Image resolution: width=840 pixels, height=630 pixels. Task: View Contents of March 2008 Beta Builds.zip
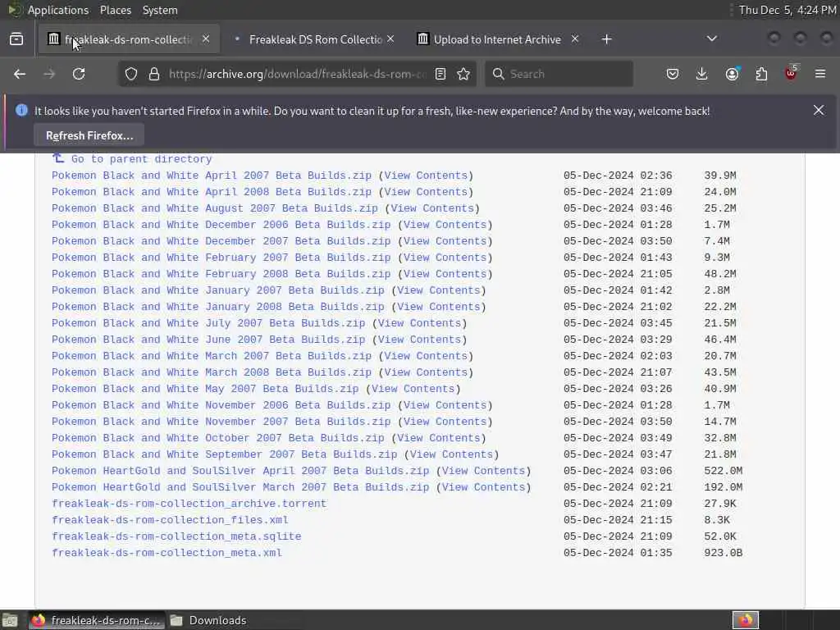point(426,372)
